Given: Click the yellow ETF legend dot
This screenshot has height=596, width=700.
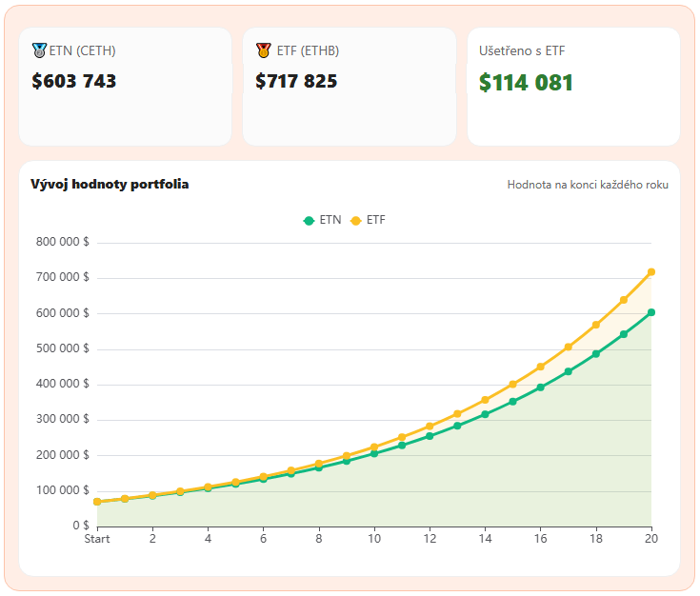Looking at the screenshot, I should tap(355, 220).
